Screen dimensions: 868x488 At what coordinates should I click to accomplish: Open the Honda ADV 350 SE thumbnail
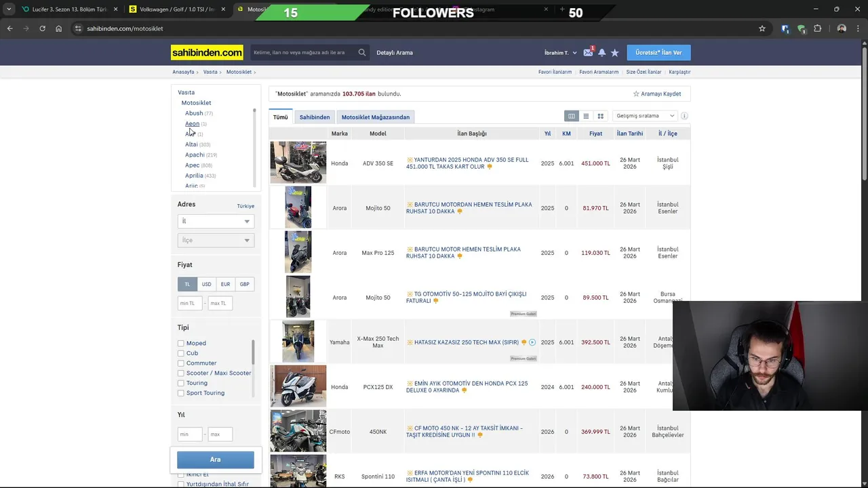click(x=298, y=163)
